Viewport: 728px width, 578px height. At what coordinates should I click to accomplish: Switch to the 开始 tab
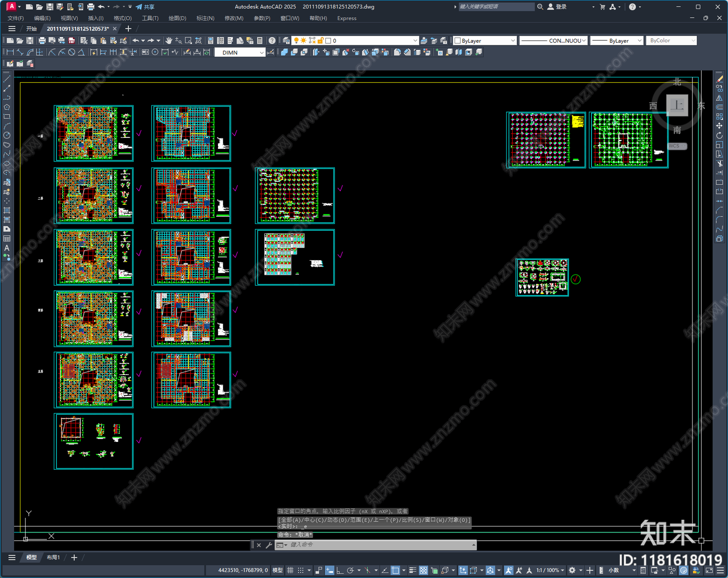[x=31, y=29]
